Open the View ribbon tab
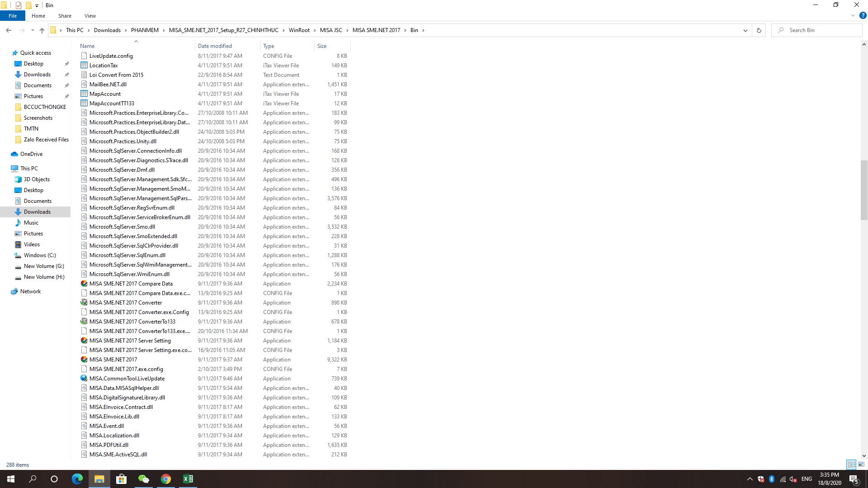 point(90,16)
